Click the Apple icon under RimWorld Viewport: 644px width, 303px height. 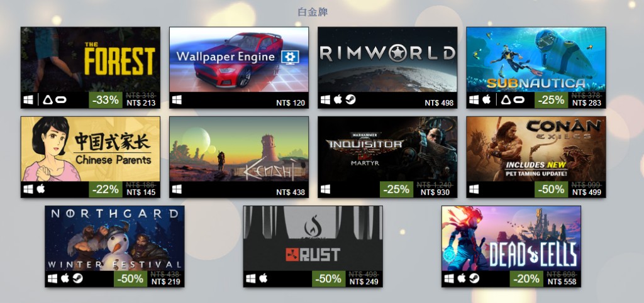(x=338, y=99)
